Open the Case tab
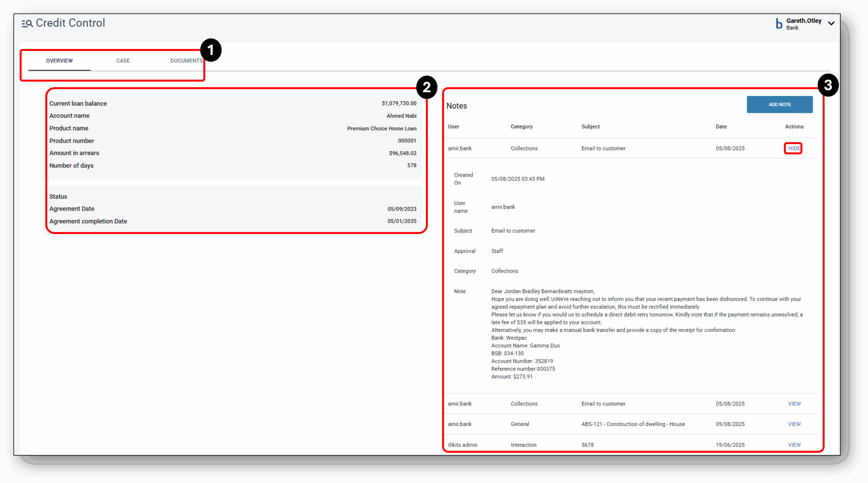The width and height of the screenshot is (868, 483). tap(123, 61)
